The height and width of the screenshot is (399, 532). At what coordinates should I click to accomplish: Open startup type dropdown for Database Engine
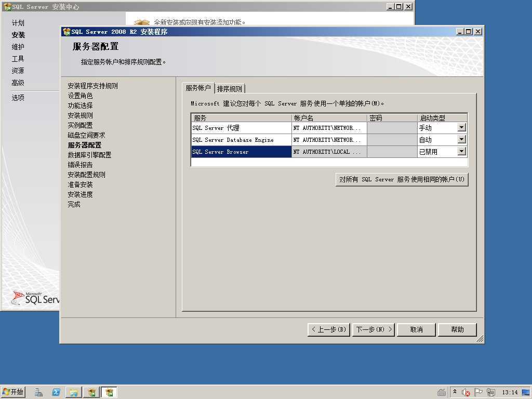(x=461, y=139)
